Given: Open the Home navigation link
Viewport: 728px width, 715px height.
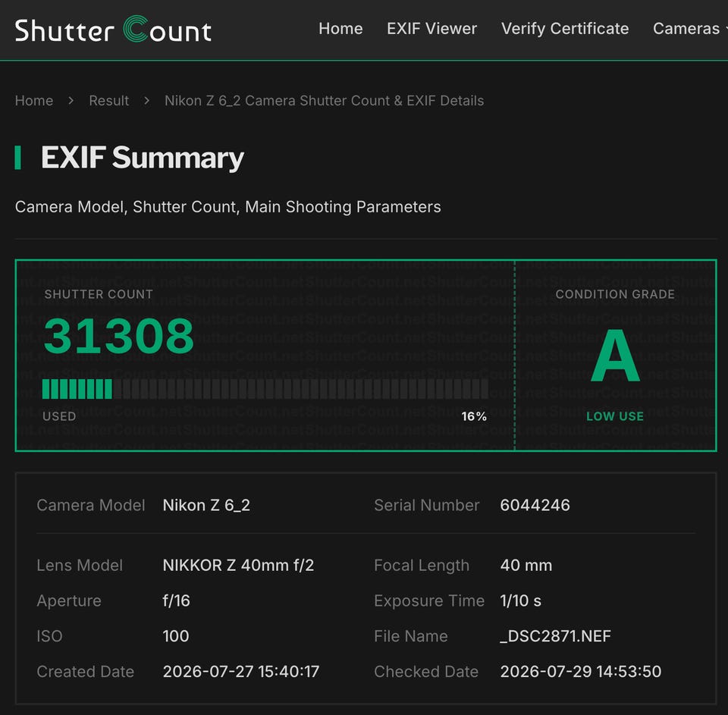Looking at the screenshot, I should [x=340, y=29].
